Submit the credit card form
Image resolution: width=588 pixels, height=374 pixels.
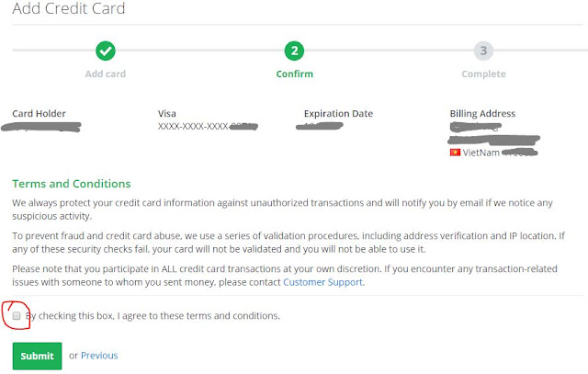[x=37, y=356]
